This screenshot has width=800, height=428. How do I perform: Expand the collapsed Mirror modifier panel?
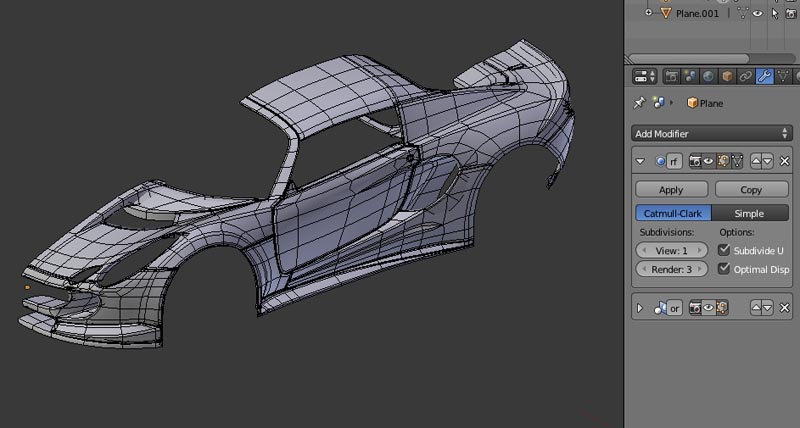click(640, 308)
